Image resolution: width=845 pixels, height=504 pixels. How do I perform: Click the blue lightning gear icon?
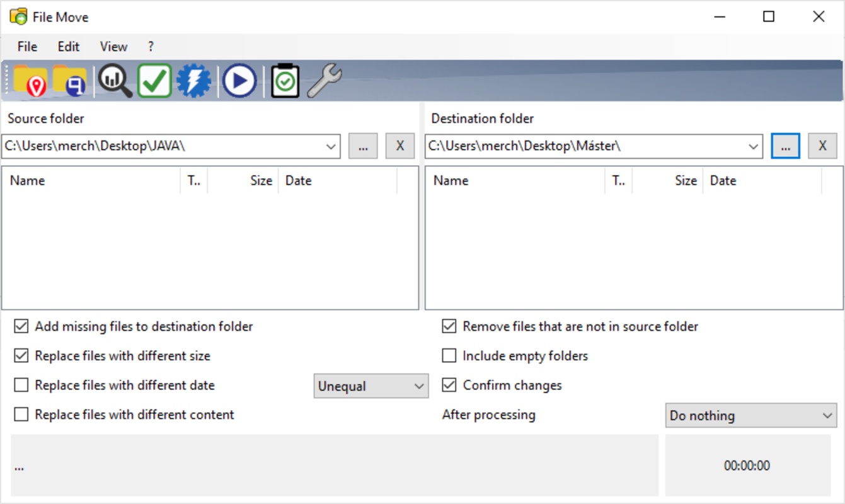point(193,81)
